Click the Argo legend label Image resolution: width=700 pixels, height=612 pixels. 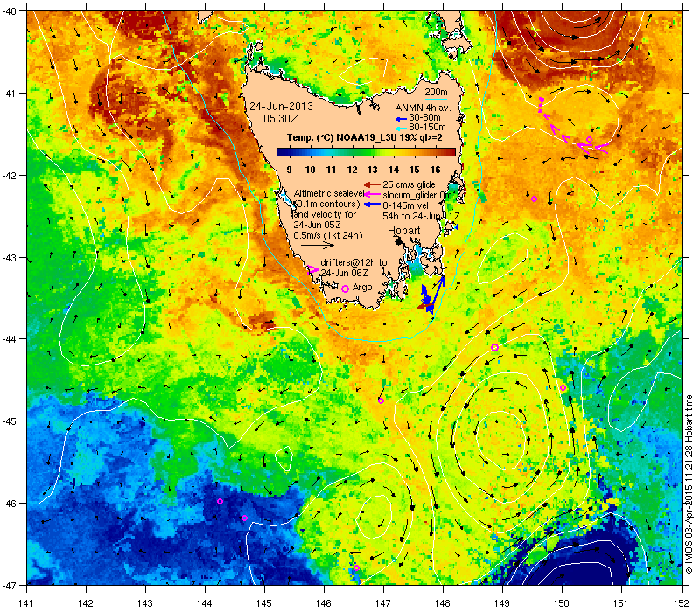(x=362, y=288)
